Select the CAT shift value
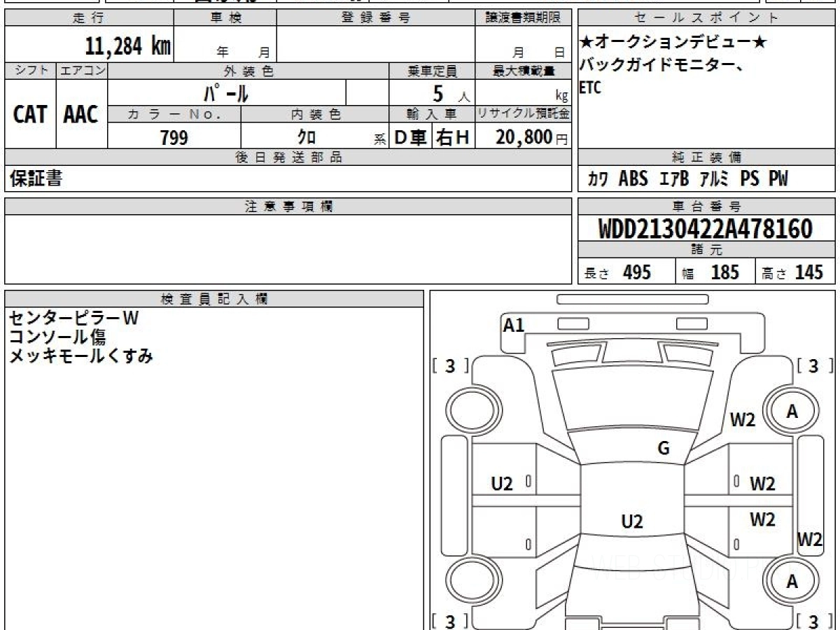Screen dimensions: 840x630 30,114
